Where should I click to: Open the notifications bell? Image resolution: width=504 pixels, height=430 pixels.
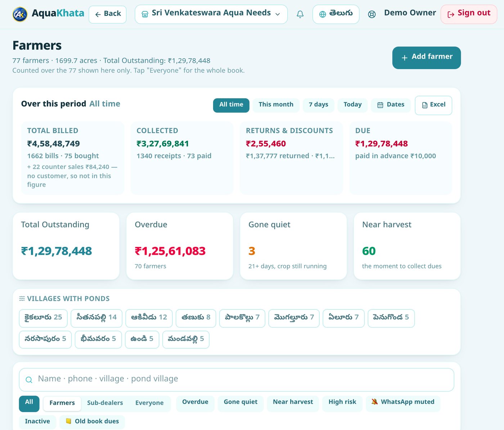click(x=300, y=14)
